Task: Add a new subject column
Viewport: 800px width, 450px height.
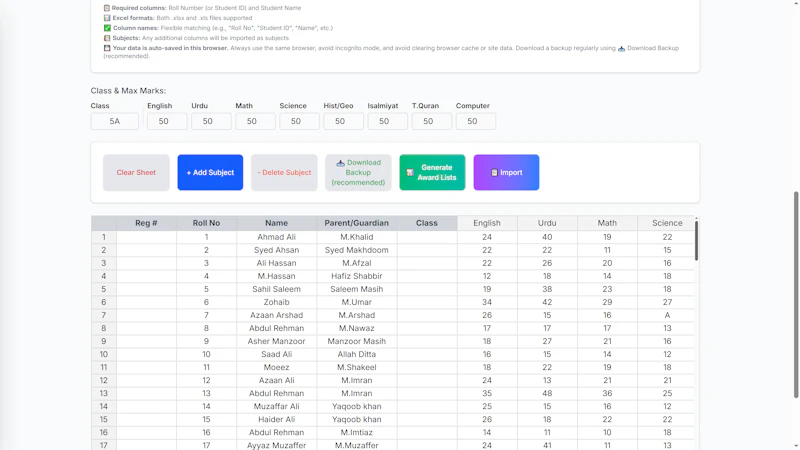Action: (210, 172)
